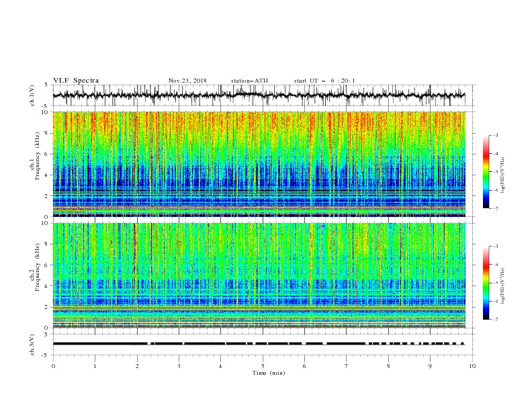Select the date text "Nov.23, 2018"
The width and height of the screenshot is (532, 411).
click(x=187, y=81)
